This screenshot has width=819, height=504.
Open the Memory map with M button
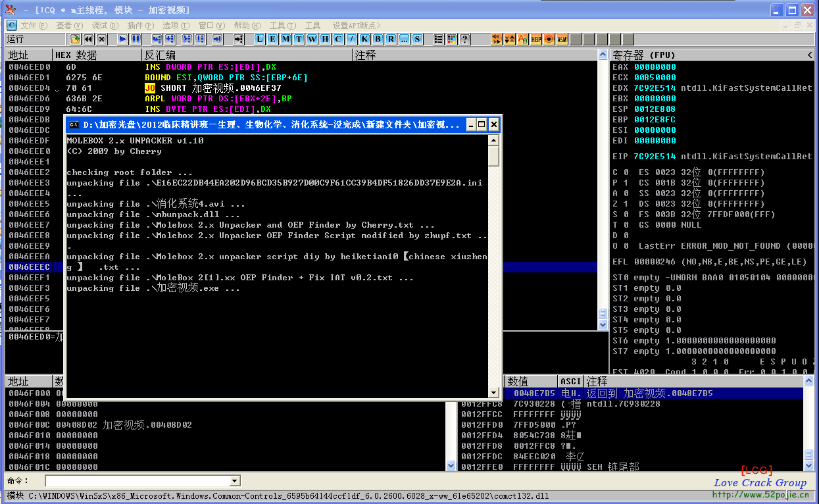[x=285, y=39]
